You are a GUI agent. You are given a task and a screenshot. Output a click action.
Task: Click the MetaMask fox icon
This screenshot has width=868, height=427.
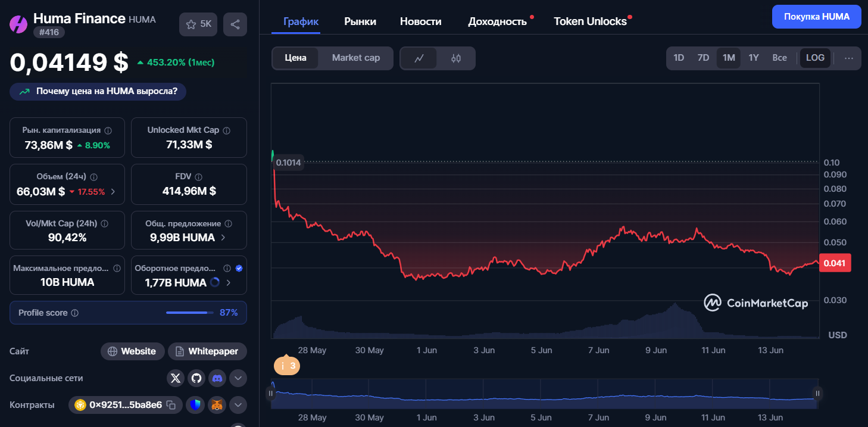click(217, 405)
